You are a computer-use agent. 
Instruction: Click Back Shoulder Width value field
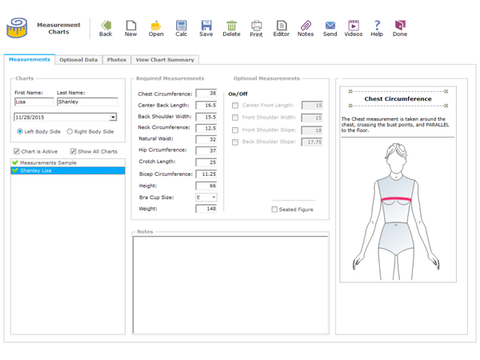click(x=206, y=117)
